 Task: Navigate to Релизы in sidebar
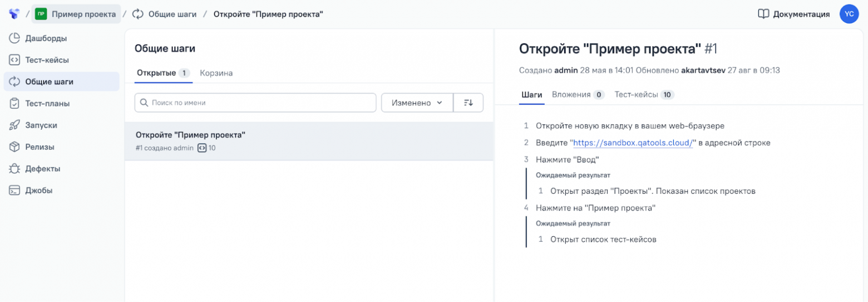coord(39,147)
